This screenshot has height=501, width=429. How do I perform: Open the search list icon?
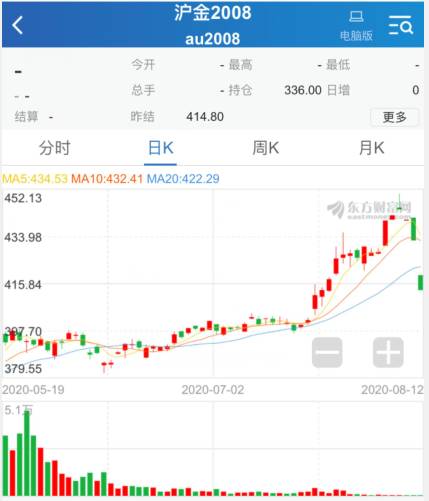(401, 25)
